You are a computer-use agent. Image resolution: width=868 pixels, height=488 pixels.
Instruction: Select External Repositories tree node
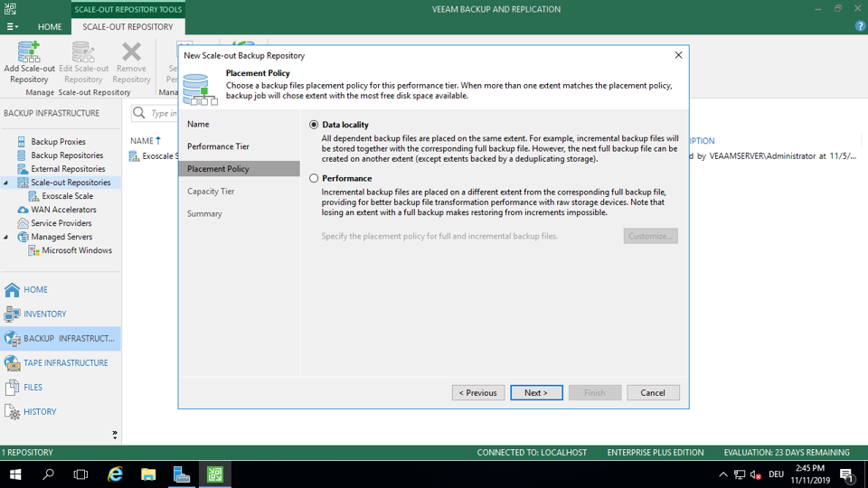coord(68,169)
